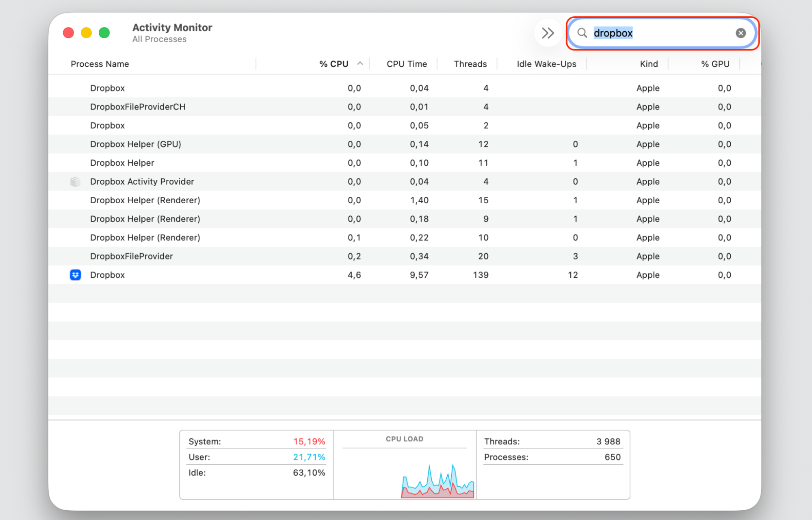Select the DropboxFileProviderCH process row
The height and width of the screenshot is (520, 812).
405,107
